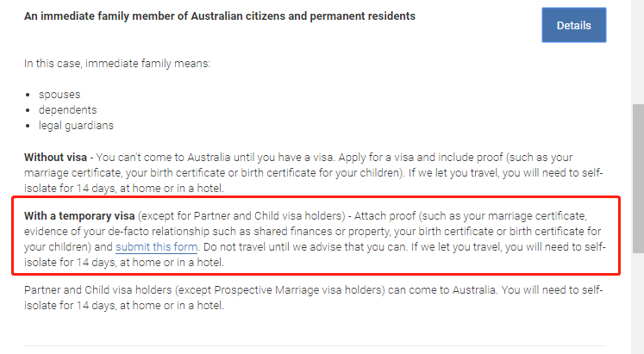Image resolution: width=644 pixels, height=354 pixels.
Task: Click the bold 'With a temporary visa' label
Action: click(79, 216)
